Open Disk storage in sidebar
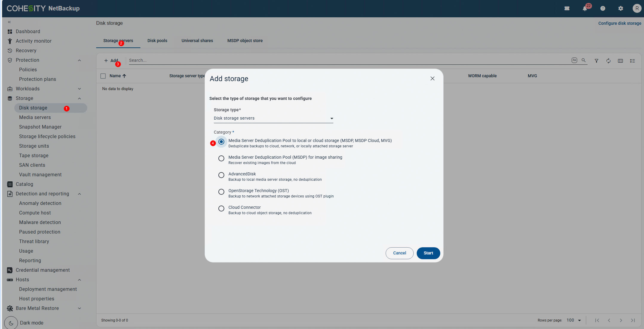 (51, 108)
